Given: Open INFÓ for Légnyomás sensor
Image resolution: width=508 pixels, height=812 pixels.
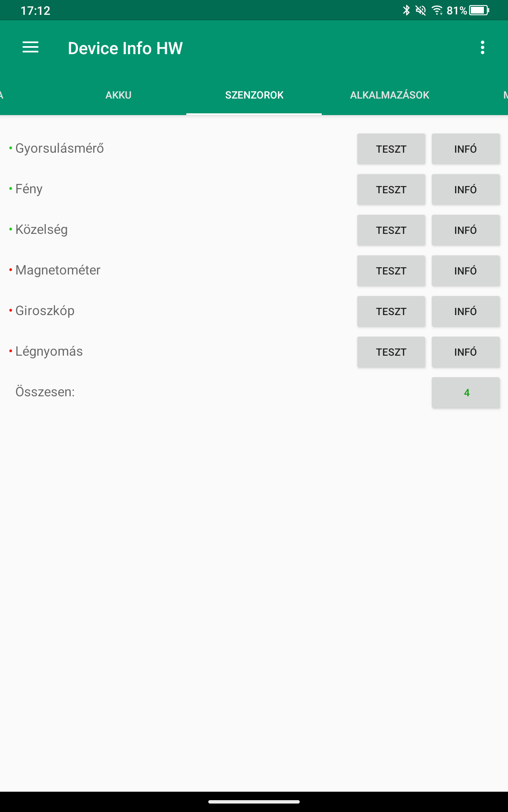Looking at the screenshot, I should click(466, 352).
